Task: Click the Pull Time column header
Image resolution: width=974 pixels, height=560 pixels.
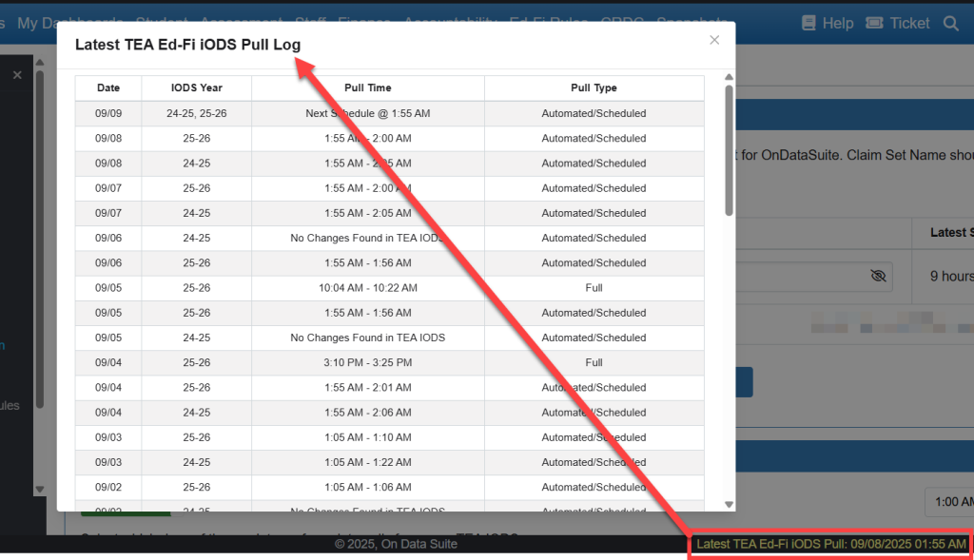Action: coord(367,87)
